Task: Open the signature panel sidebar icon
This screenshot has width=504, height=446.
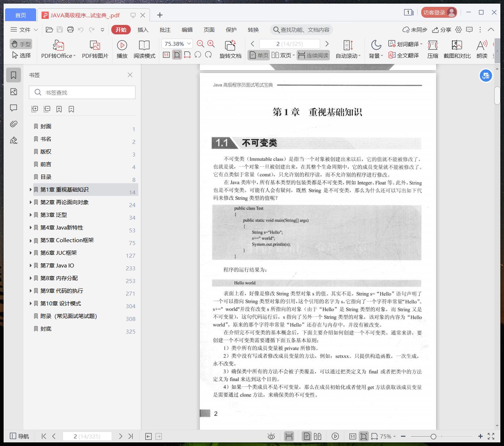Action: [x=14, y=140]
